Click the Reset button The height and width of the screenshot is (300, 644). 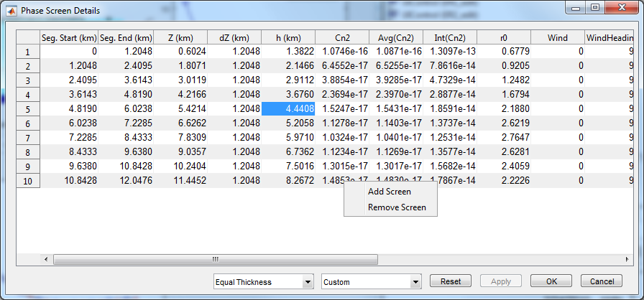click(x=451, y=281)
